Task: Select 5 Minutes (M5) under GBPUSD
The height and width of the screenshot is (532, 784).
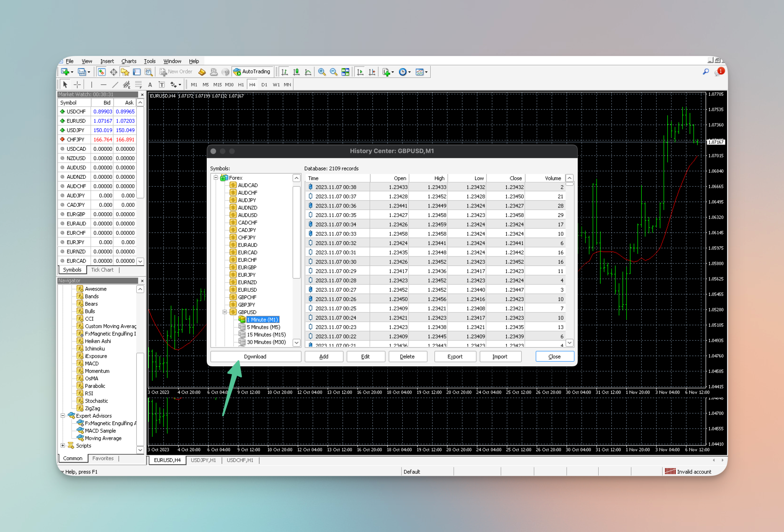Action: point(263,327)
